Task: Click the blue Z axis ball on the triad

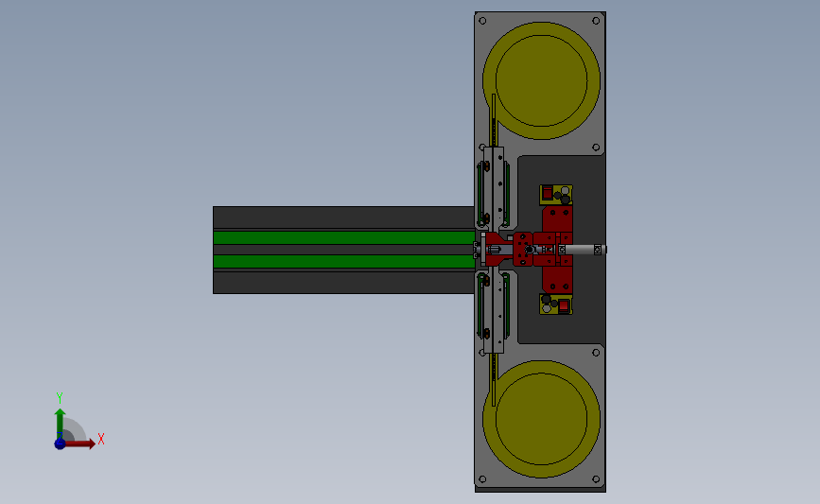Action: pos(60,443)
